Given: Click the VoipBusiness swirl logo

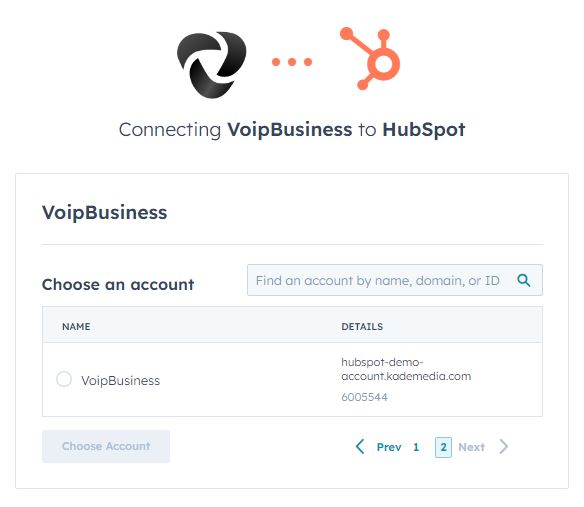Looking at the screenshot, I should pyautogui.click(x=212, y=65).
